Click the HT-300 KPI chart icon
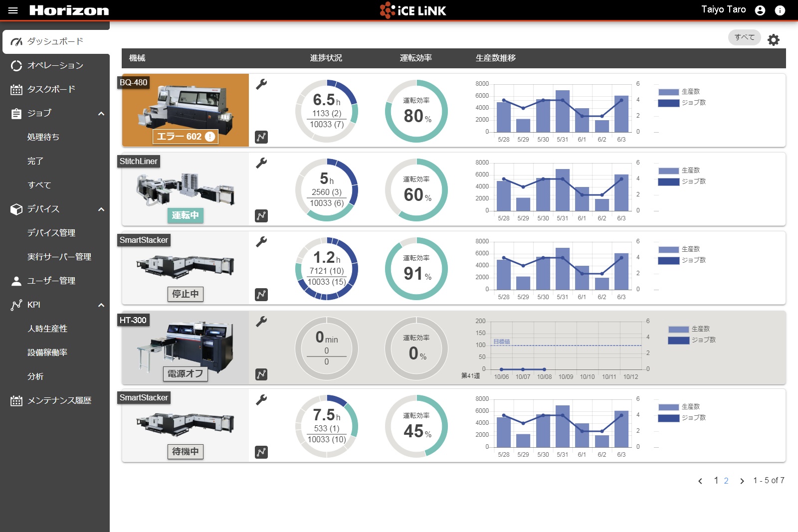Image resolution: width=798 pixels, height=532 pixels. click(x=261, y=374)
